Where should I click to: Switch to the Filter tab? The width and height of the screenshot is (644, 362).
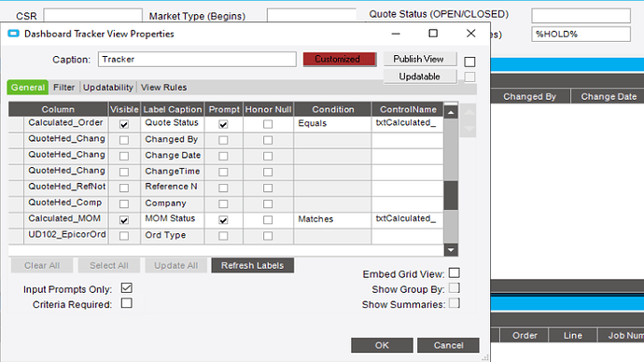[64, 88]
